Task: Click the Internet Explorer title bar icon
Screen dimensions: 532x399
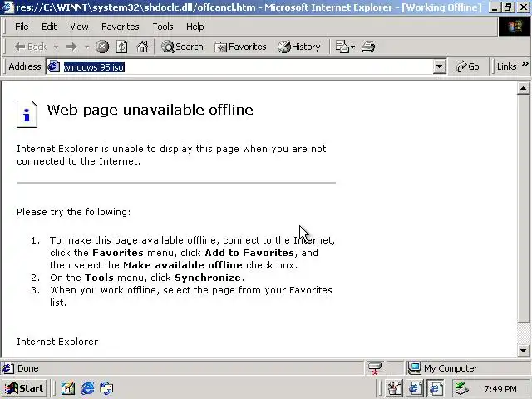Action: coord(7,7)
